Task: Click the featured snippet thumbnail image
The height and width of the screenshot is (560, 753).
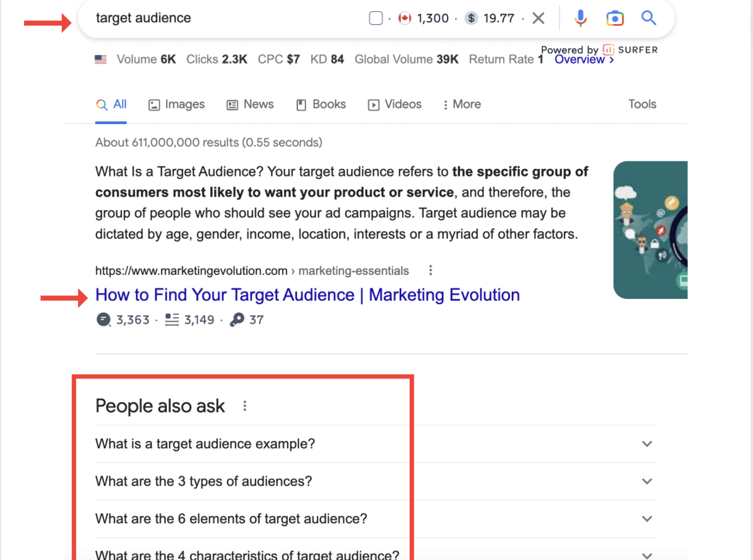Action: [x=650, y=230]
